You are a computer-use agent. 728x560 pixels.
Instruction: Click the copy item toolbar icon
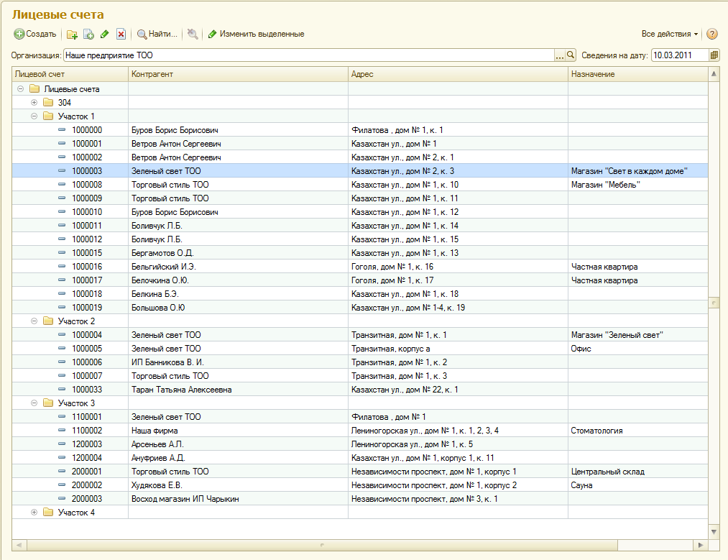88,34
